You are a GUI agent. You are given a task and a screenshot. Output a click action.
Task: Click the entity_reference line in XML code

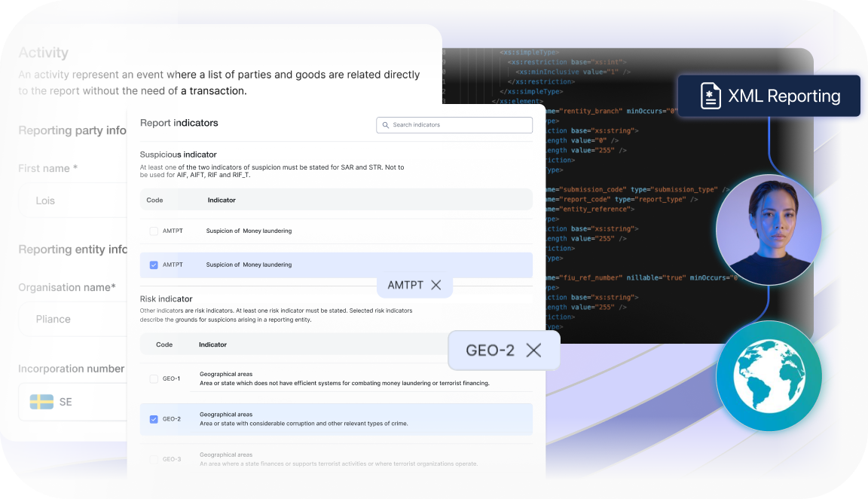(590, 210)
